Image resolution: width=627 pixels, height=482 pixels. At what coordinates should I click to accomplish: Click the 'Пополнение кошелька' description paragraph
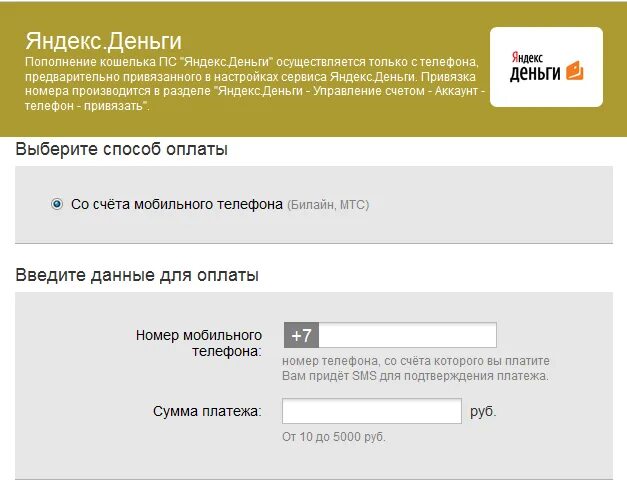coord(254,84)
